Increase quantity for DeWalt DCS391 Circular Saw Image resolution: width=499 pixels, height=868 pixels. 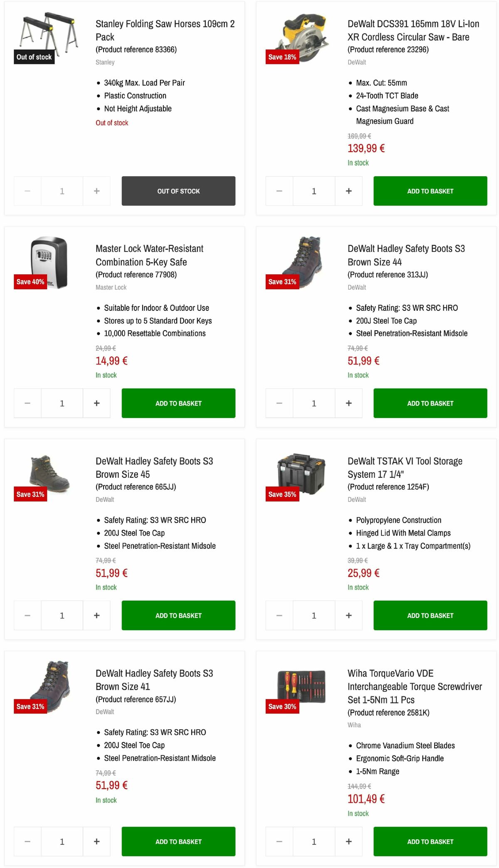[348, 191]
